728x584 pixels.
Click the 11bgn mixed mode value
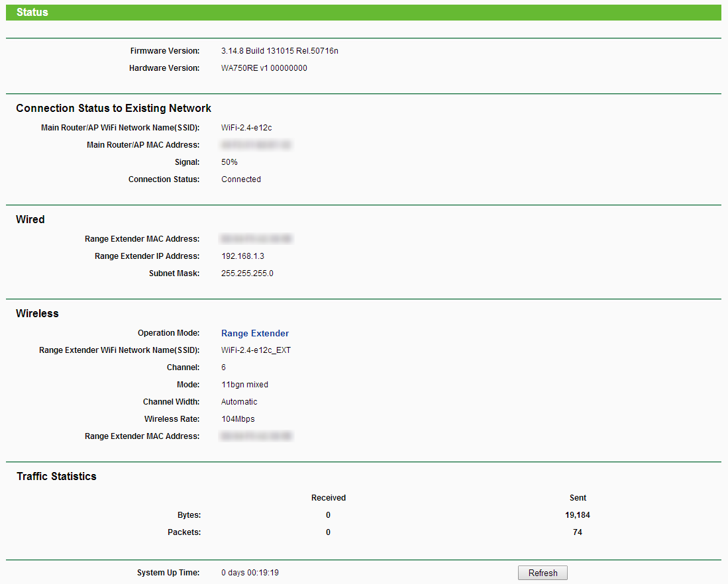tap(244, 385)
